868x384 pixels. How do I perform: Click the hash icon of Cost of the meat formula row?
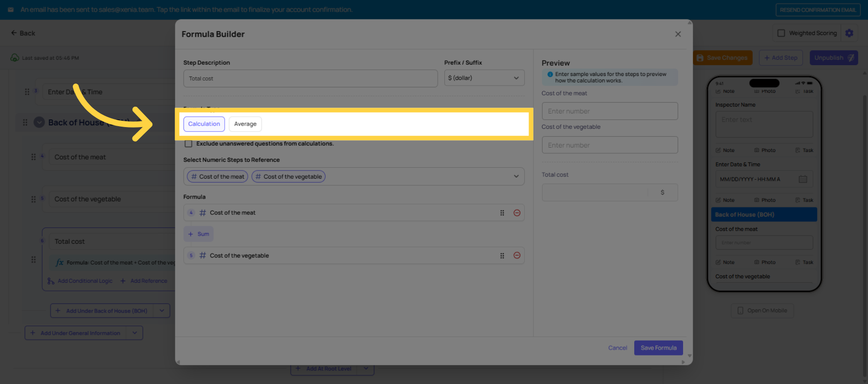pyautogui.click(x=203, y=213)
